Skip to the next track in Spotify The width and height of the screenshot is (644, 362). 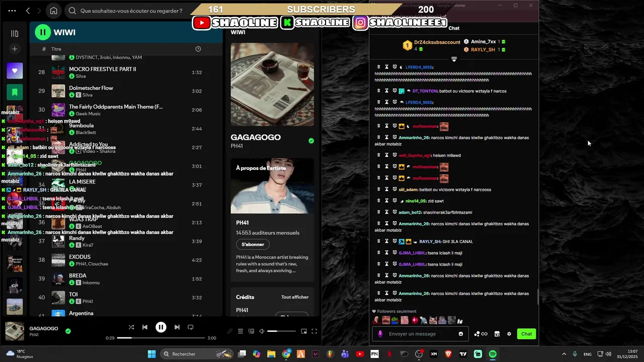[x=177, y=327]
